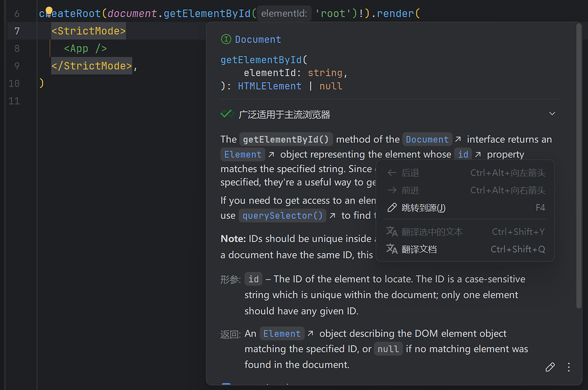
Task: Choose 翻译选中的文本 menu entry
Action: click(x=465, y=231)
